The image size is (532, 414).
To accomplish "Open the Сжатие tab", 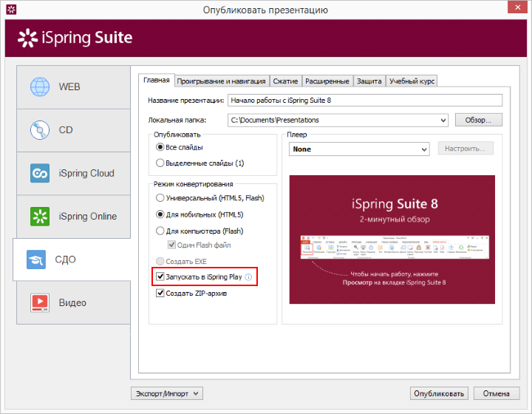I will [285, 81].
